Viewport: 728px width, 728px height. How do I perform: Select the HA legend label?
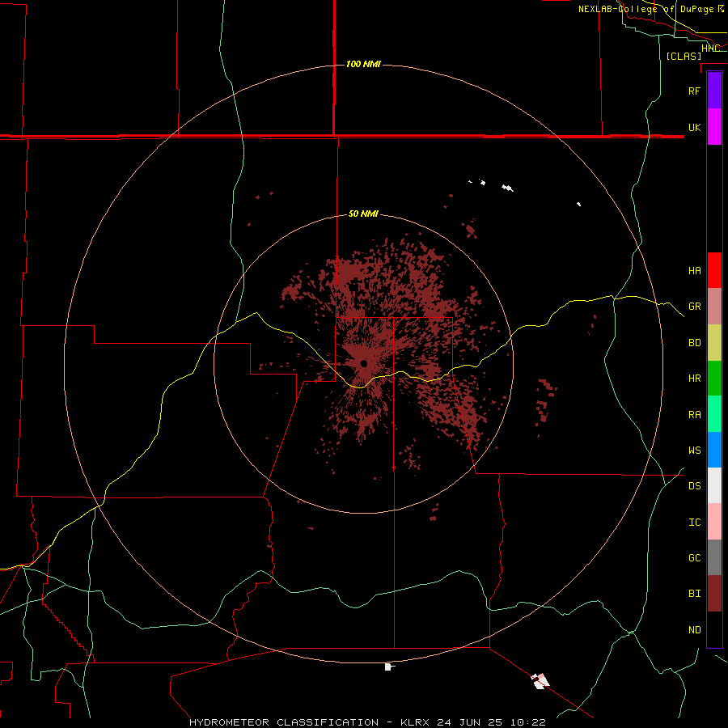click(694, 270)
